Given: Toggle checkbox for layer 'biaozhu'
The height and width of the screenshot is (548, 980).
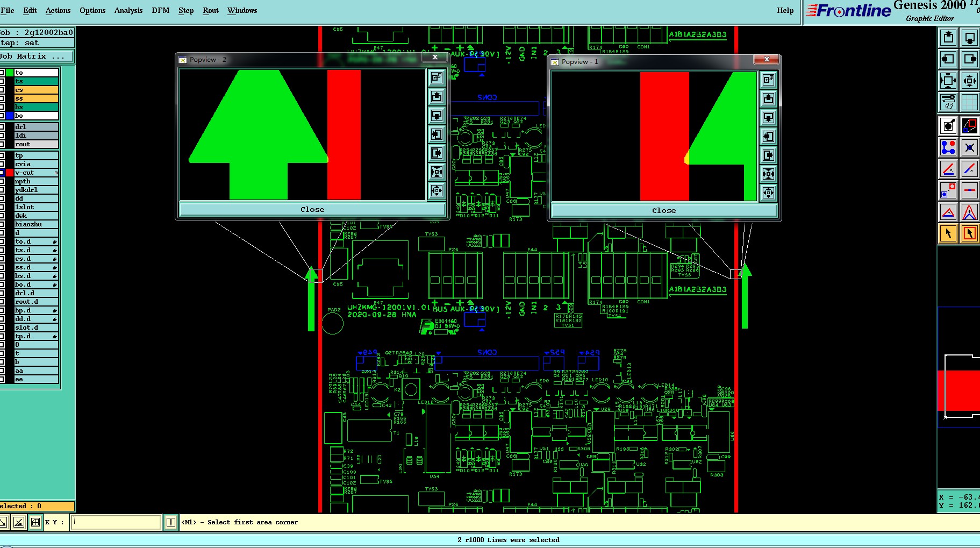Looking at the screenshot, I should pos(2,224).
